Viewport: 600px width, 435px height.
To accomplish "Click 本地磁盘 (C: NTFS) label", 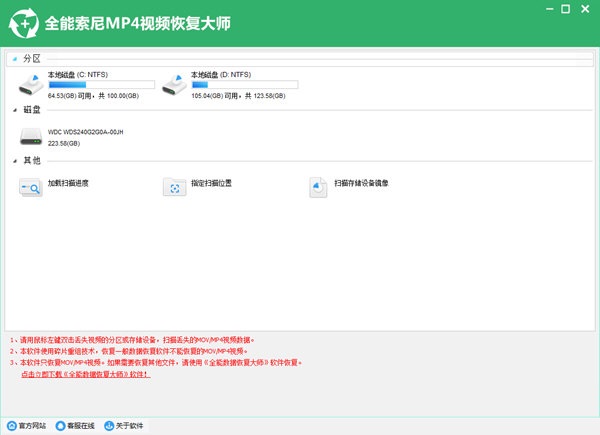I will (78, 75).
